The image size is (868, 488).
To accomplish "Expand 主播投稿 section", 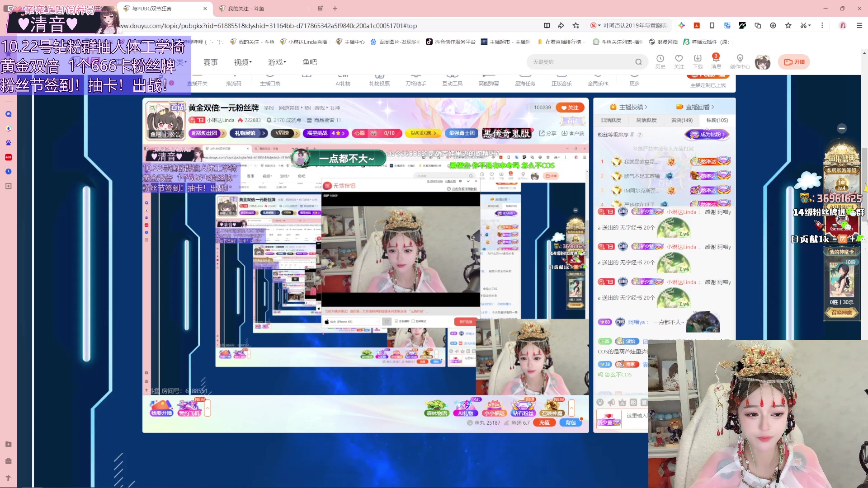I will (x=629, y=107).
